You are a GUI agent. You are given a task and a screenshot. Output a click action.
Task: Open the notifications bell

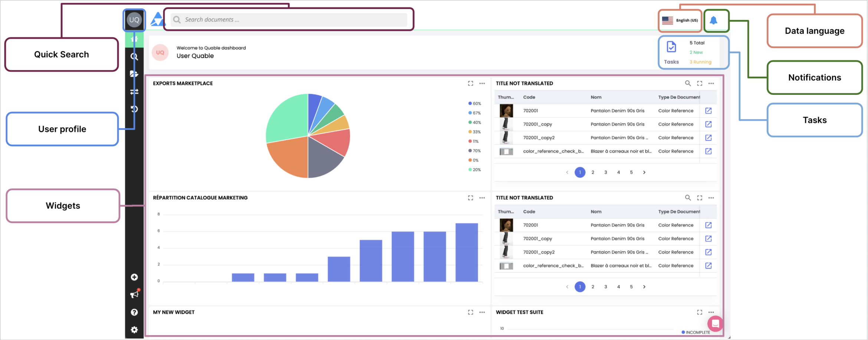(x=713, y=20)
